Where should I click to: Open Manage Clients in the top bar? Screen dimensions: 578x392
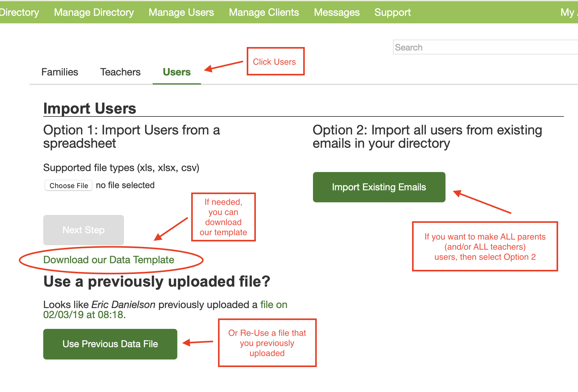264,12
